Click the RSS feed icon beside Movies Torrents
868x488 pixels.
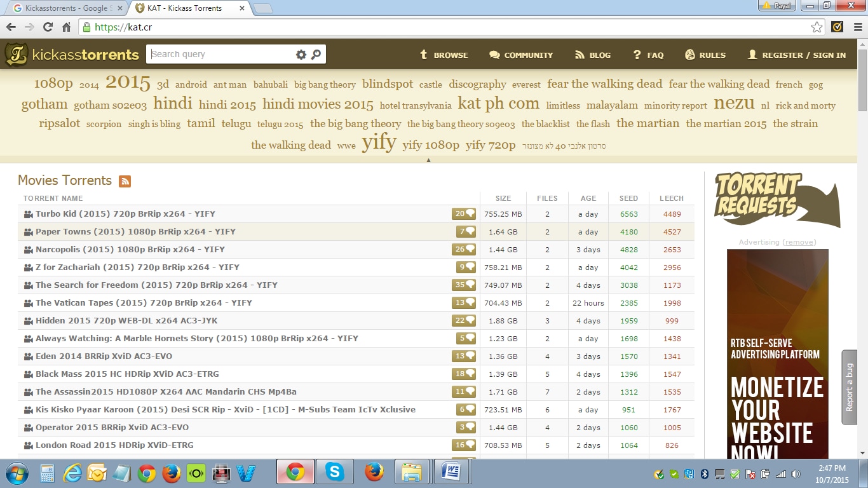pyautogui.click(x=125, y=181)
